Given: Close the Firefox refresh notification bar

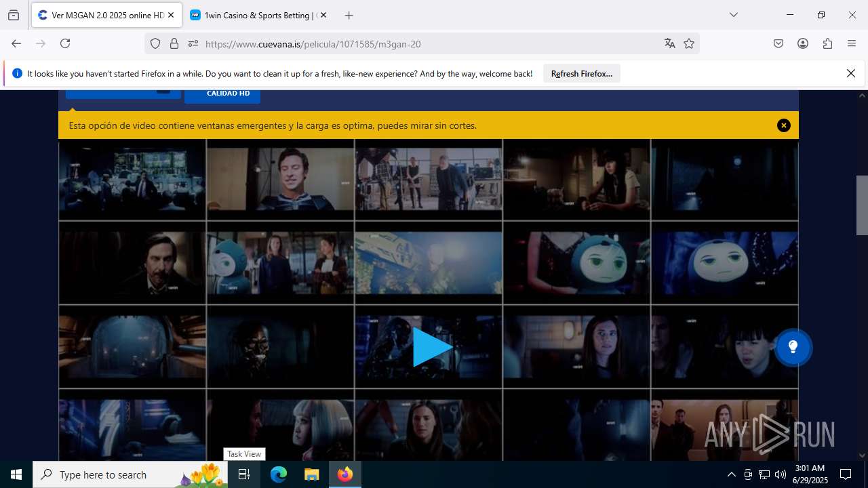Looking at the screenshot, I should 850,74.
